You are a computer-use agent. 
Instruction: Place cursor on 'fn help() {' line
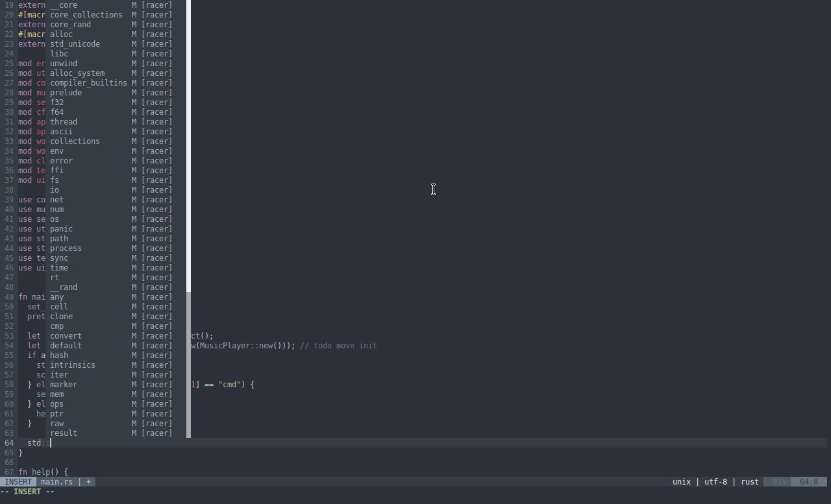point(43,472)
